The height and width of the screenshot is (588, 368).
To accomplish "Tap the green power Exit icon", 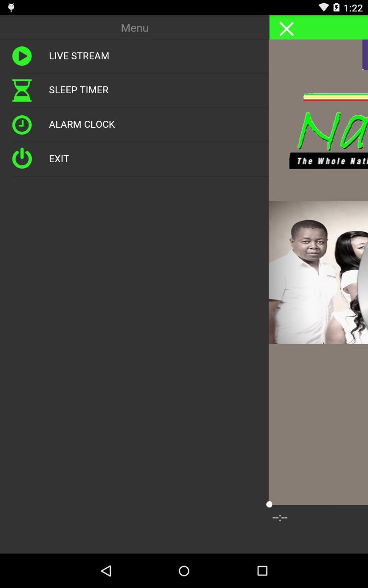I will [x=22, y=158].
